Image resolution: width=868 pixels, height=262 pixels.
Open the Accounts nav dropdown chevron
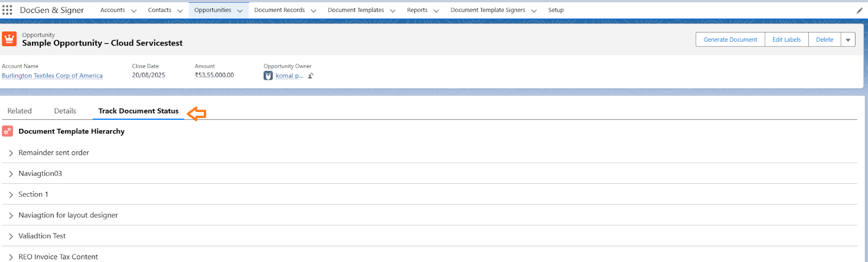[x=134, y=10]
